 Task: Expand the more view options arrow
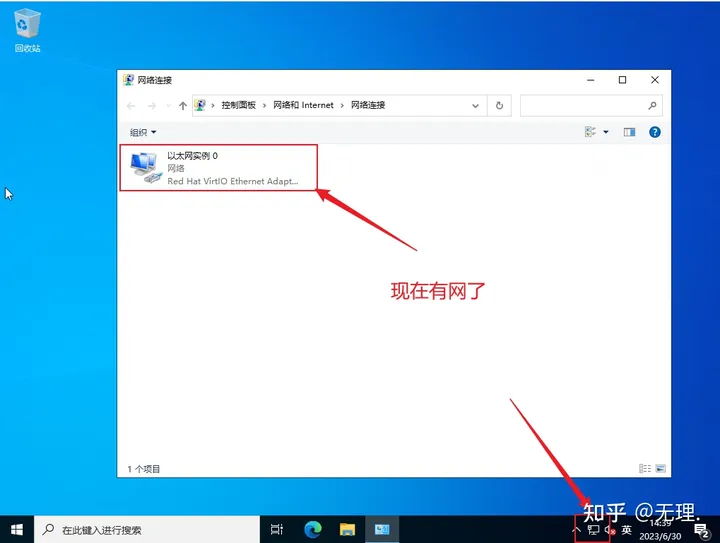pos(606,132)
